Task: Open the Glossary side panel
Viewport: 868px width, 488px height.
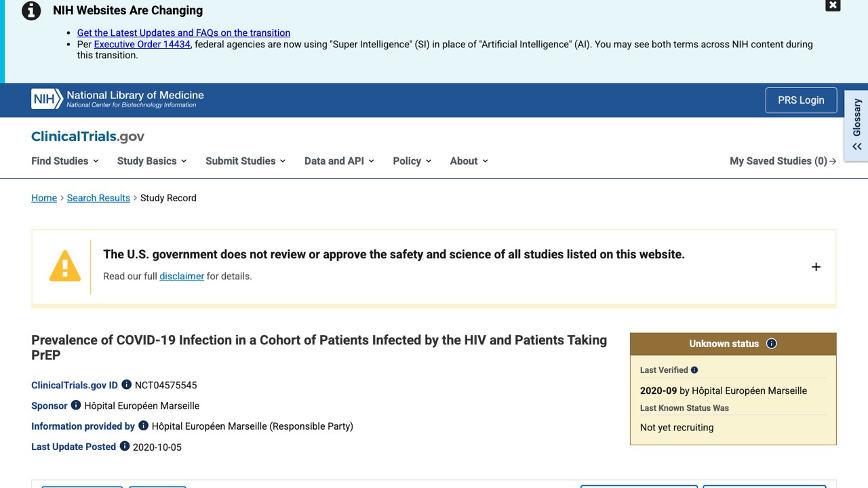Action: coord(856,126)
